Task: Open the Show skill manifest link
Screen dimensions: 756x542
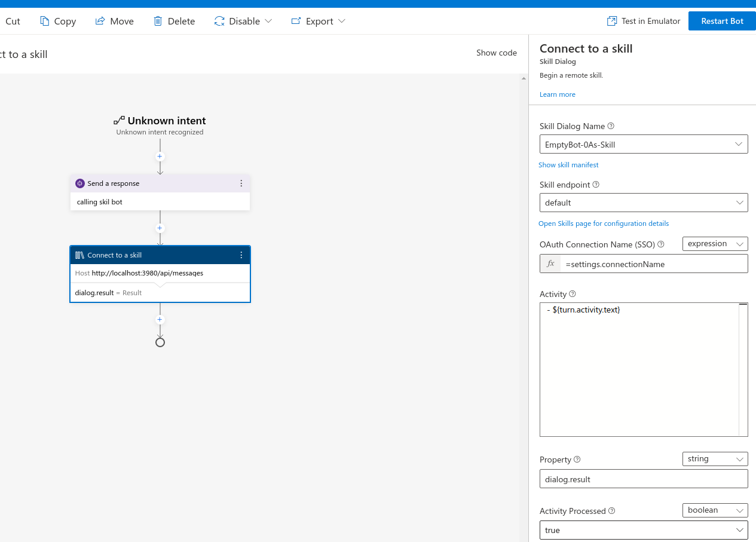Action: pos(568,165)
